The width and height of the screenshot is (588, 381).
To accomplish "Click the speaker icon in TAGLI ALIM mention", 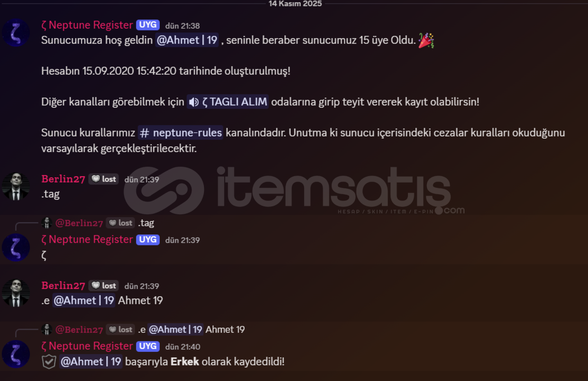I will tap(193, 102).
